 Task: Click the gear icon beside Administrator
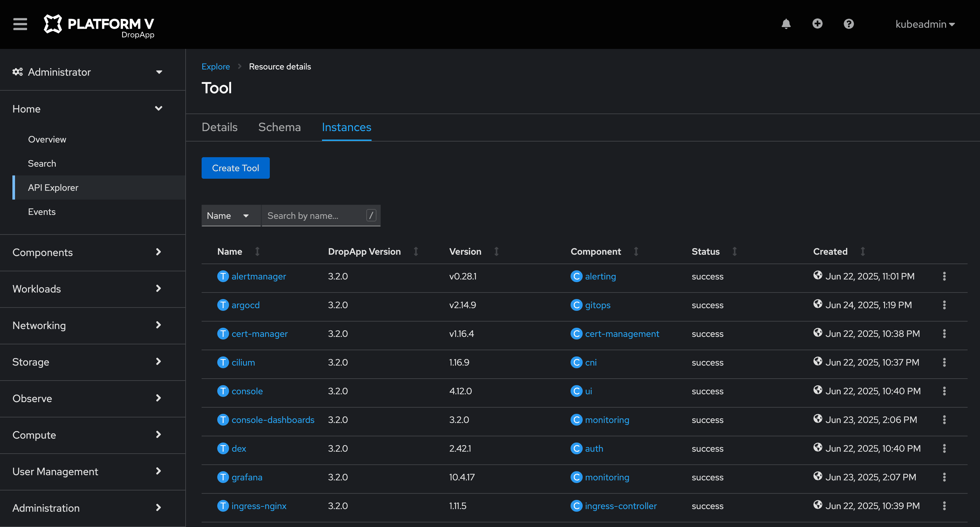(18, 72)
